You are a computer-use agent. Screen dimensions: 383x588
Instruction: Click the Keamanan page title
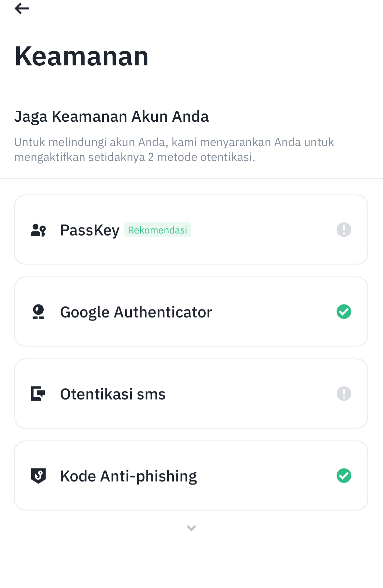pos(82,56)
